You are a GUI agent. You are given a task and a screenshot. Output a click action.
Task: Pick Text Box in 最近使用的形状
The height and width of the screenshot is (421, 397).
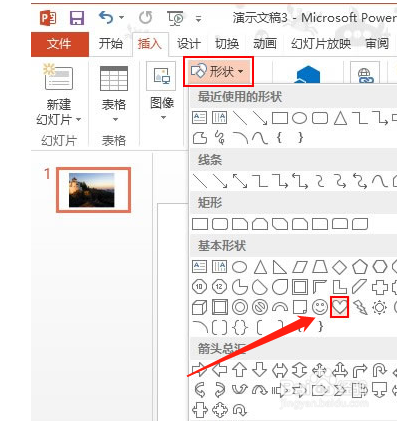pos(200,118)
